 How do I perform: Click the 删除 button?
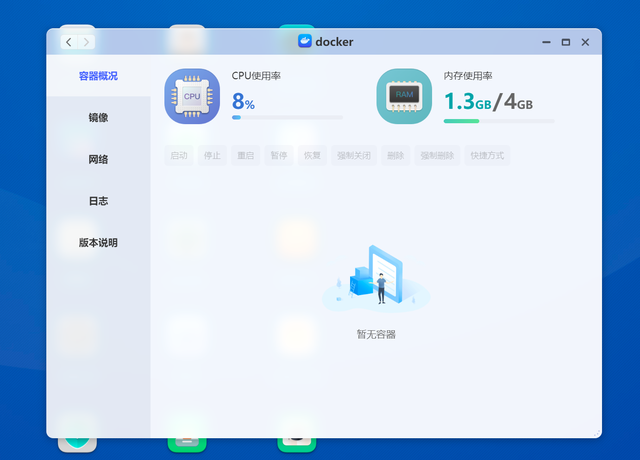coord(396,156)
